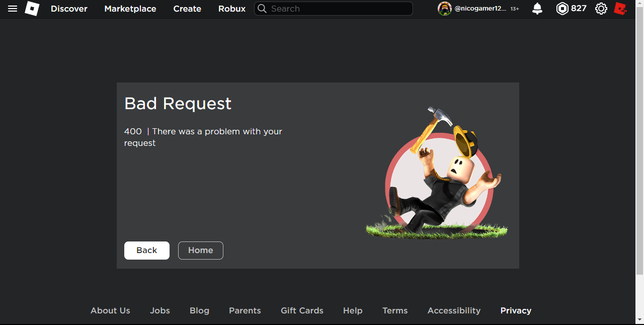Open the Privacy footer link
Screen dimensions: 644x325
(516, 310)
